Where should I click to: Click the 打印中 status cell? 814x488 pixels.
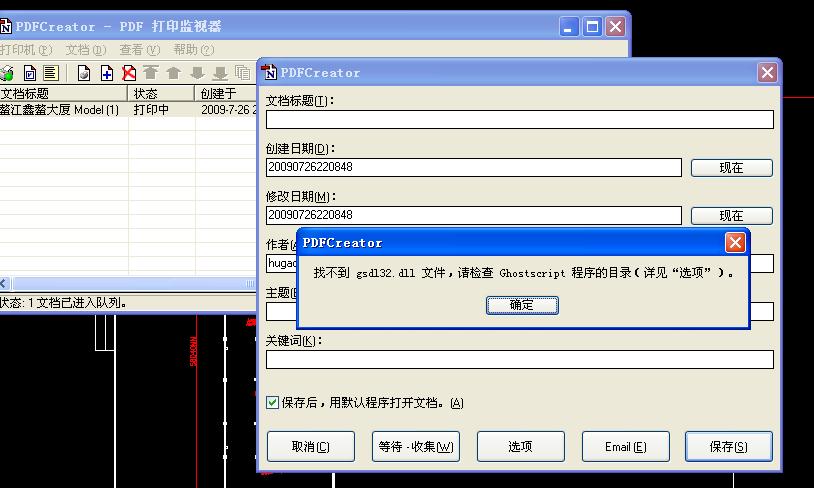151,110
